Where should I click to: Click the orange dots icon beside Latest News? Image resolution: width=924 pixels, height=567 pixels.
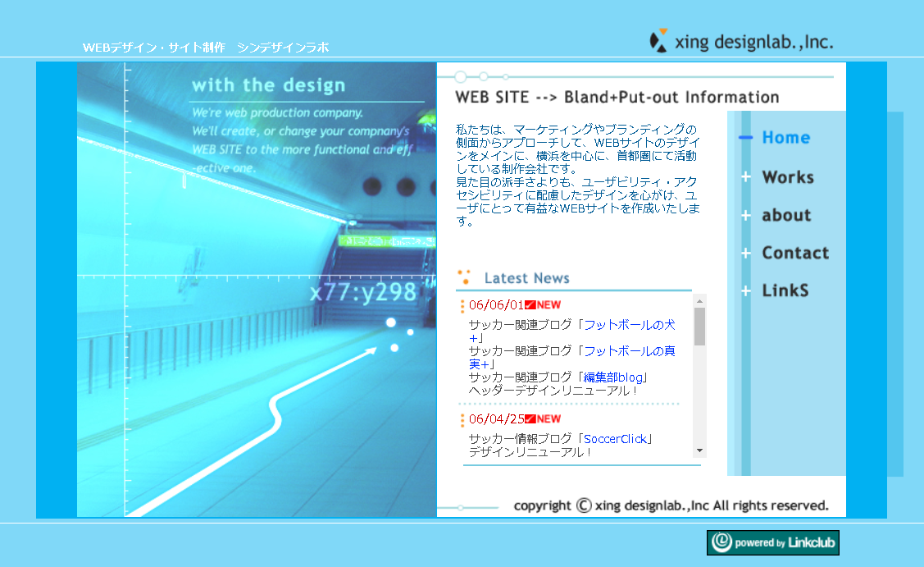pyautogui.click(x=464, y=277)
